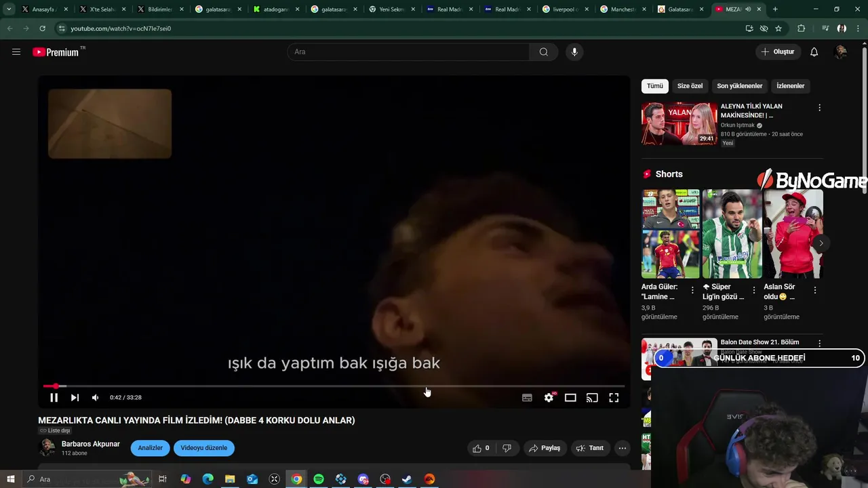
Task: Switch to theater mode
Action: point(570,398)
